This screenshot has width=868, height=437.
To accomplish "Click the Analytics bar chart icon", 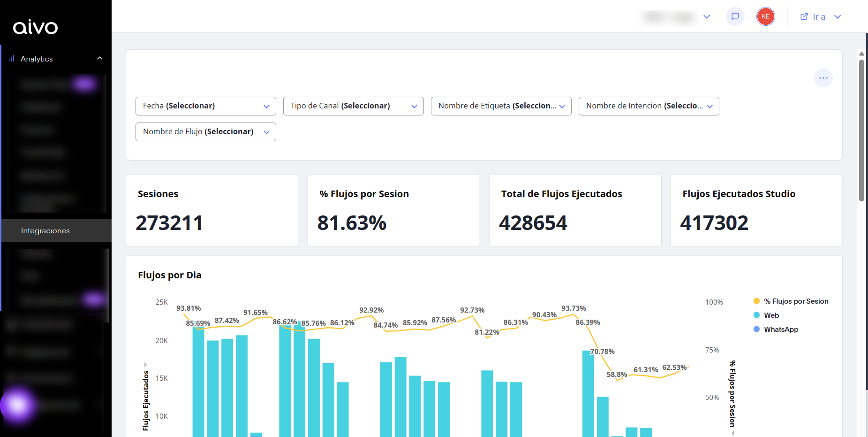I will click(11, 59).
